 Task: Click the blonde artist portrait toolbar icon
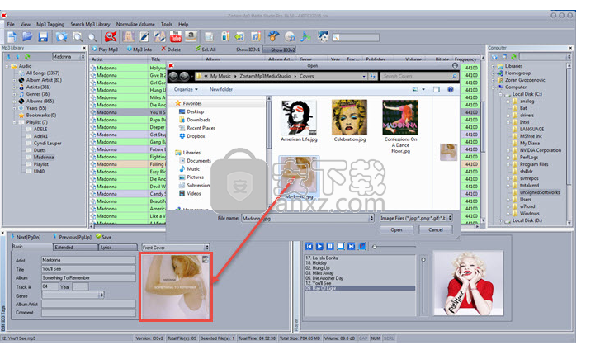[129, 37]
